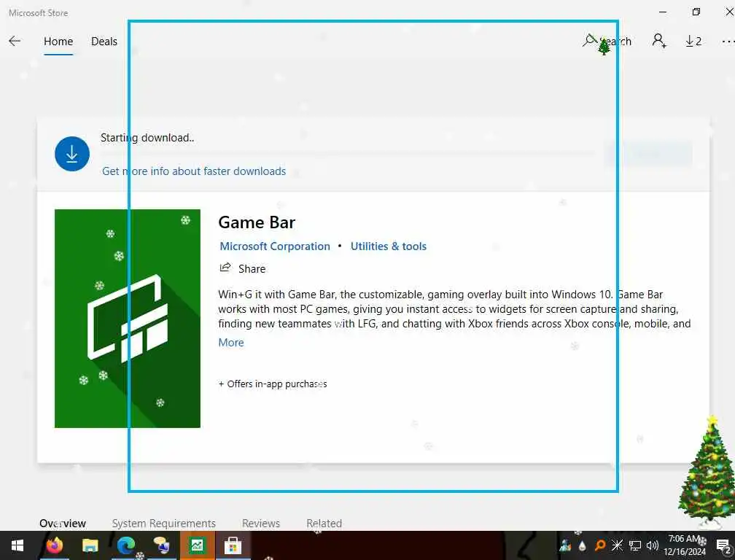Open the volume control in tray
This screenshot has height=560, width=735.
click(652, 545)
